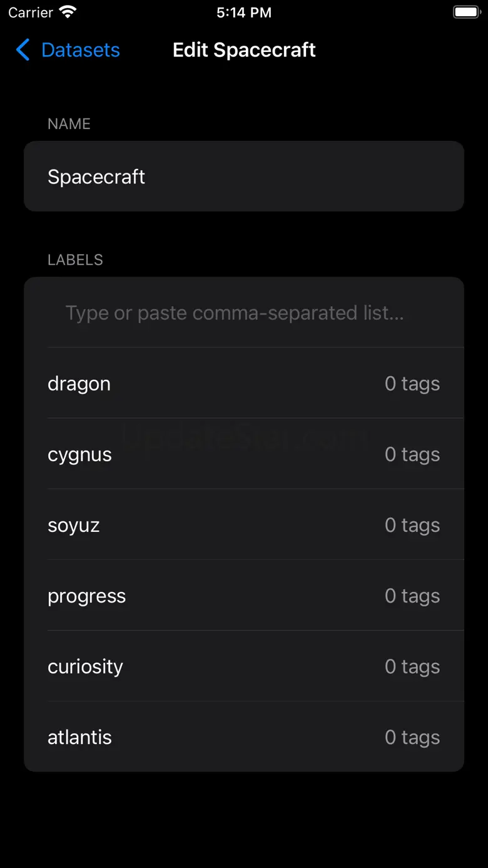
Task: Tap the Edit Spacecraft title
Action: click(244, 50)
